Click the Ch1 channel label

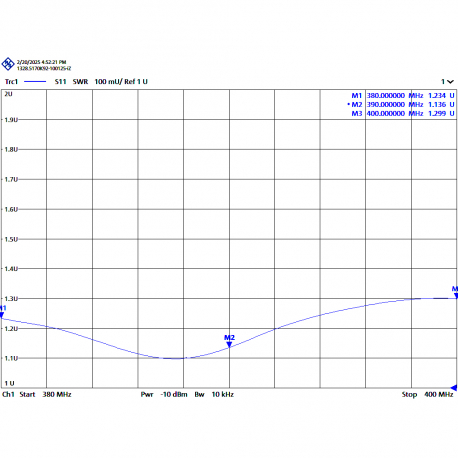click(8, 394)
